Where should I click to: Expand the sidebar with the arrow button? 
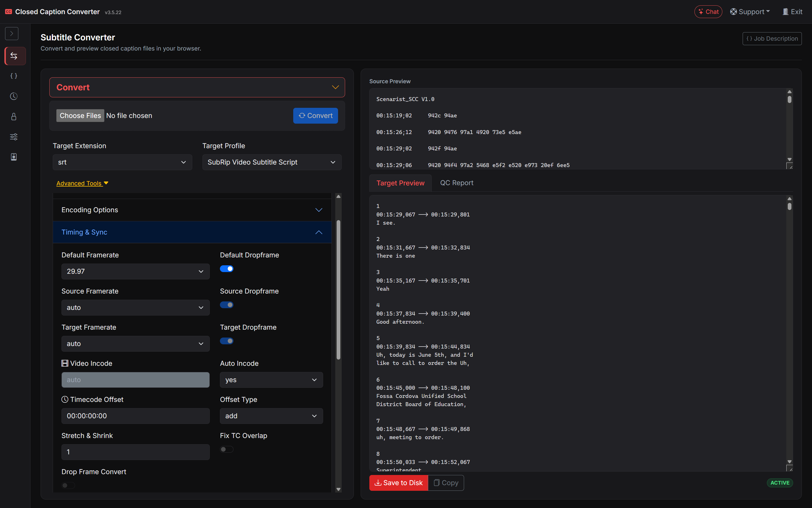pyautogui.click(x=12, y=34)
